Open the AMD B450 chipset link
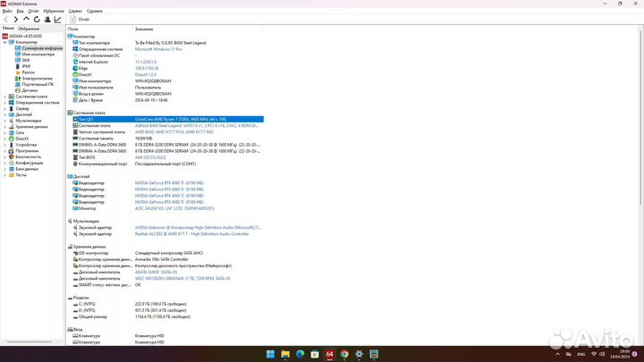Viewport: 644px width, 362px height. tap(174, 132)
